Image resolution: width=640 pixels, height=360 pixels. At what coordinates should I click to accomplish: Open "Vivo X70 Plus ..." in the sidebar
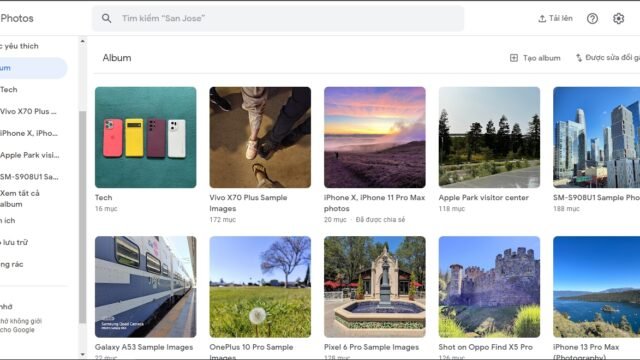(28, 111)
